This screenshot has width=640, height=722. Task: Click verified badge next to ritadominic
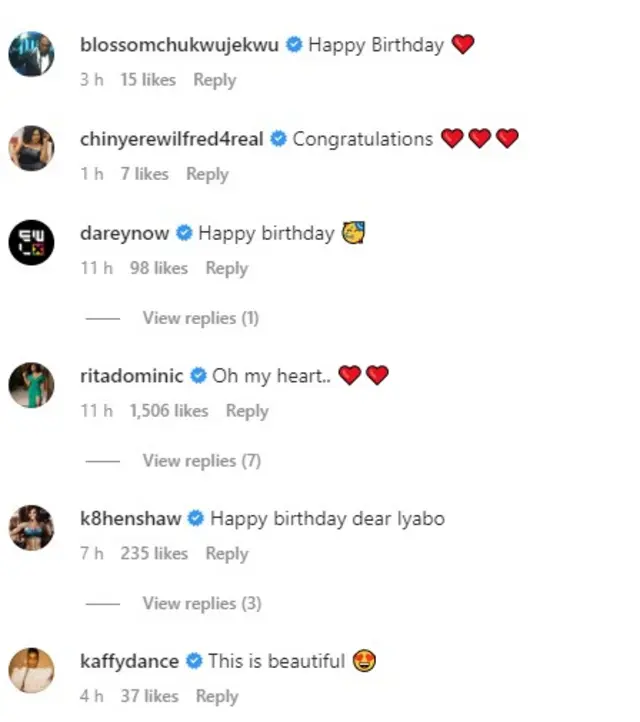(198, 377)
